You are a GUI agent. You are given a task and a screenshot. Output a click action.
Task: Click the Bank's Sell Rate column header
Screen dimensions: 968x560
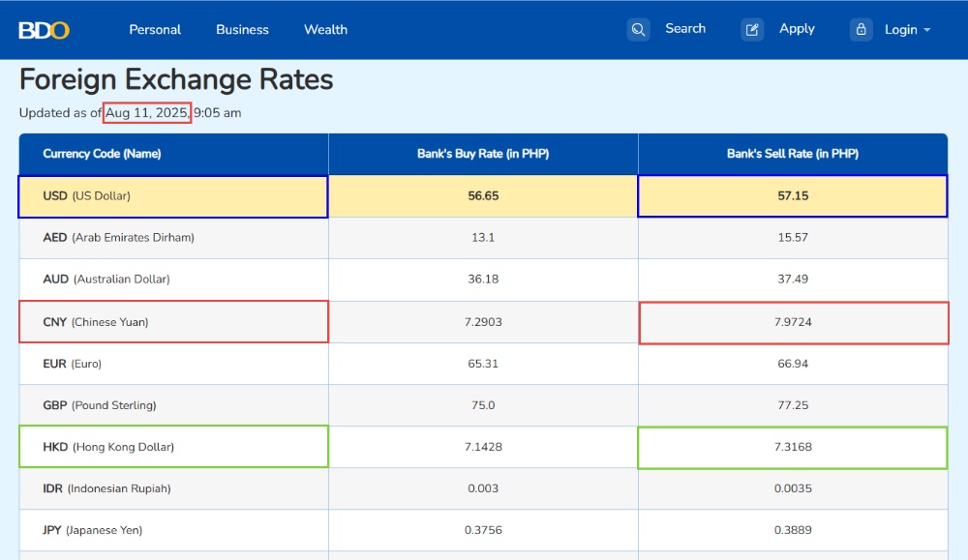(793, 154)
